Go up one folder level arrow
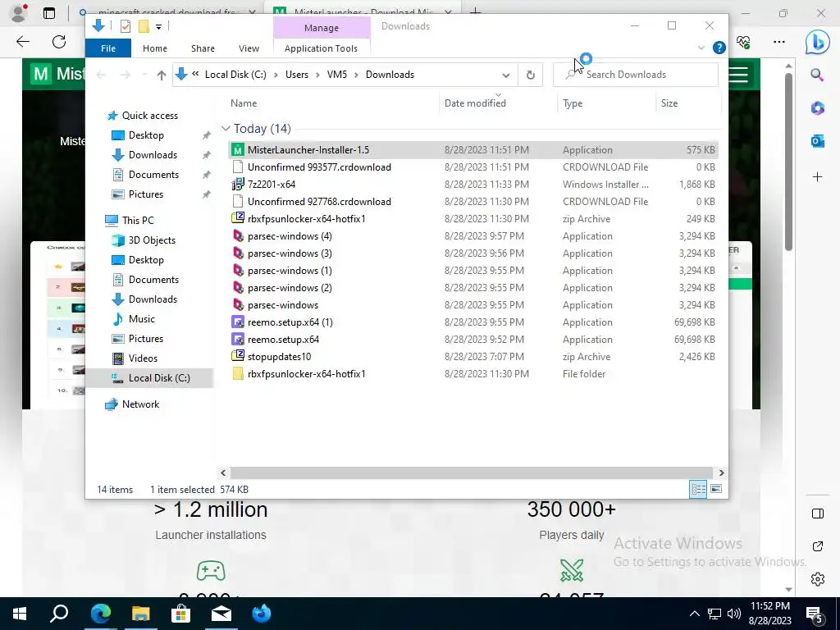840x630 pixels. coord(162,75)
